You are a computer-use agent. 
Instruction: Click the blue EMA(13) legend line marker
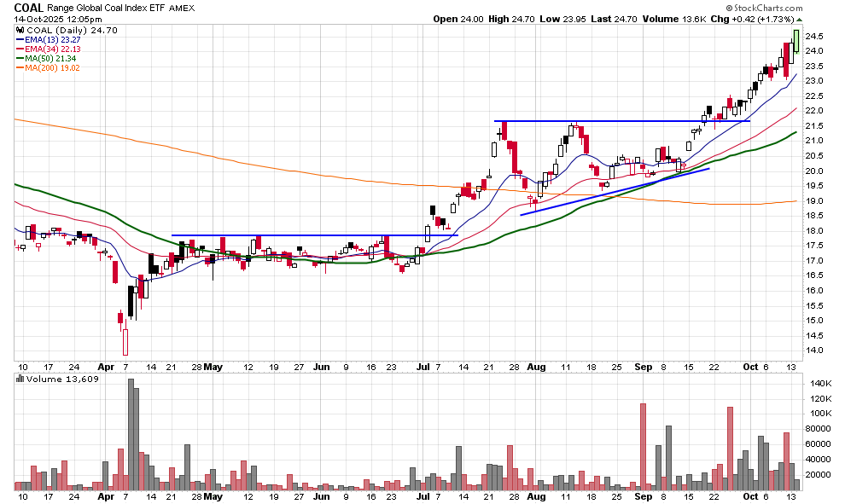(x=21, y=40)
